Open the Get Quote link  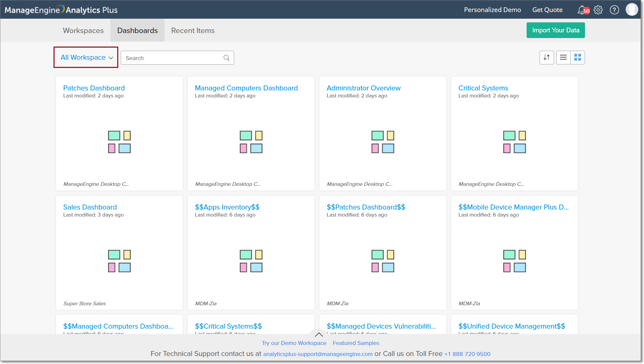547,10
